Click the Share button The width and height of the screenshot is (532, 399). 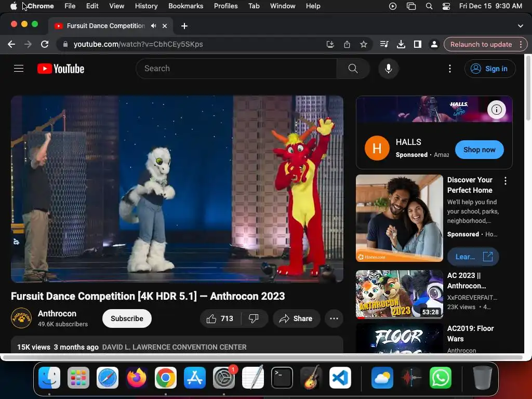point(296,318)
